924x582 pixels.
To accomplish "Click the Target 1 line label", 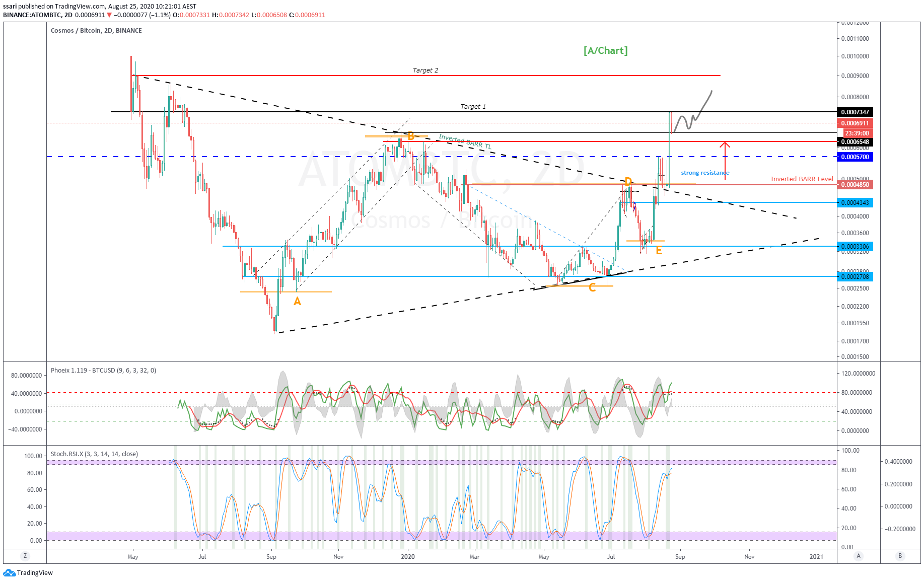I will 473,107.
